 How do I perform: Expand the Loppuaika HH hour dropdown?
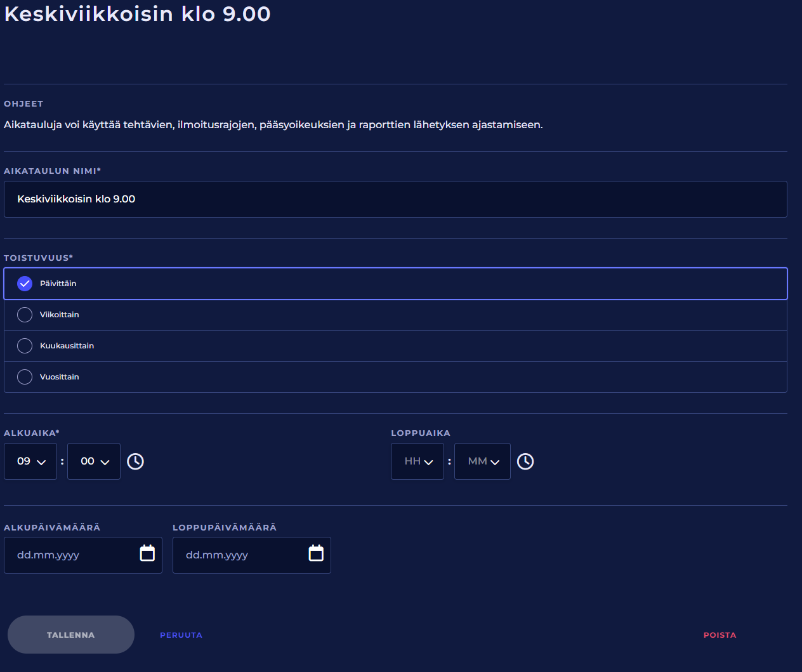417,461
